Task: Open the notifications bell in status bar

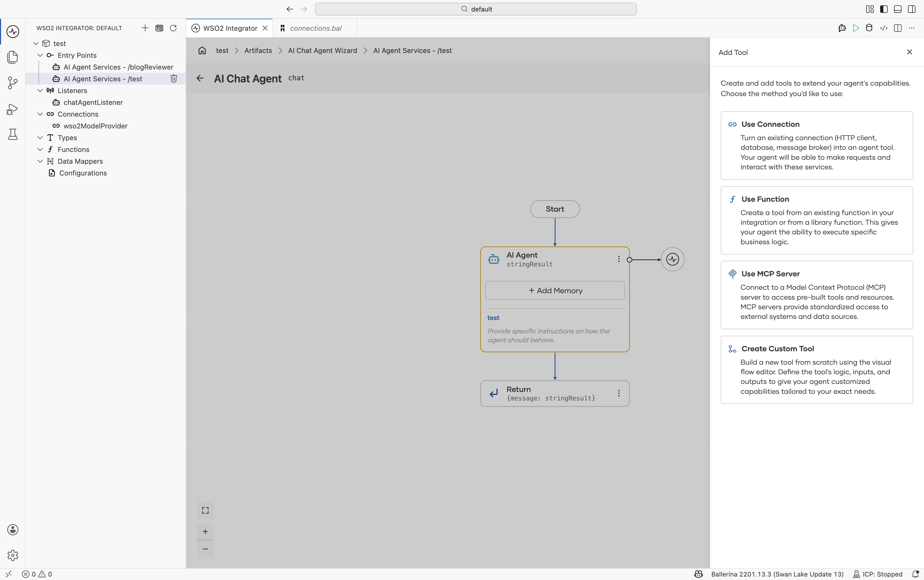Action: (915, 574)
